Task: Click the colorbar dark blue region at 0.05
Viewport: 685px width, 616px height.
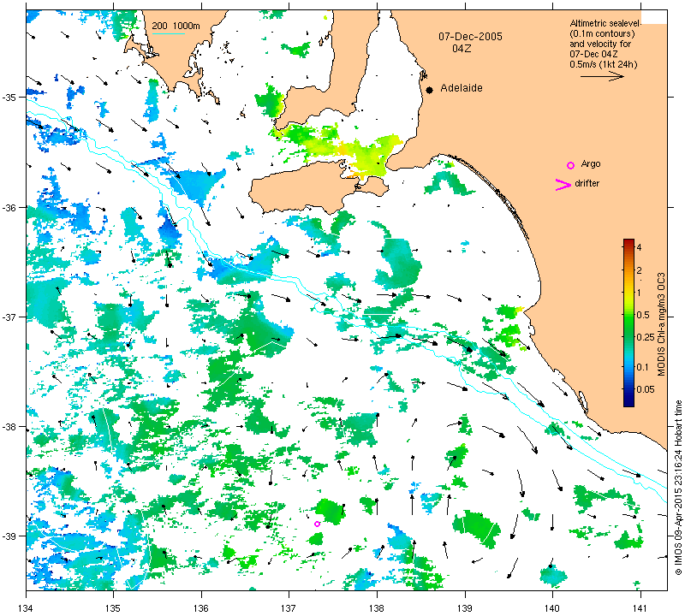Action: click(628, 389)
